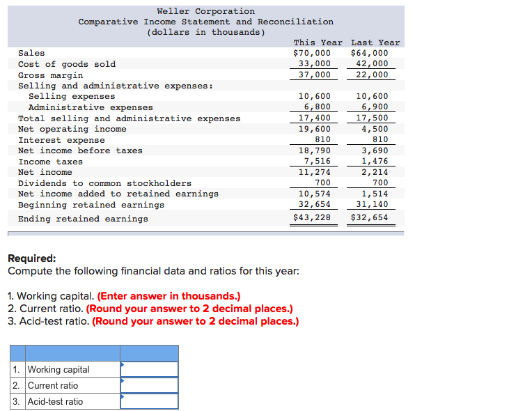Click the Current ratio answer input field
This screenshot has width=532, height=411.
(149, 385)
